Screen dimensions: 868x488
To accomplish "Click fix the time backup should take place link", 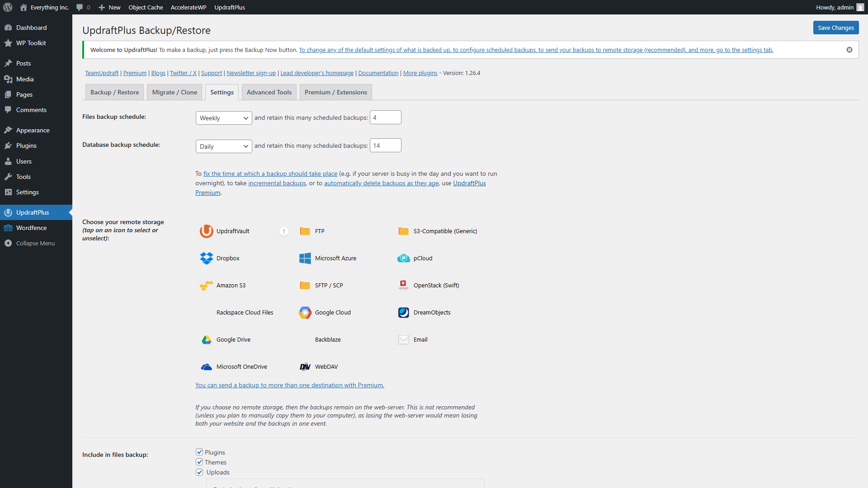I will [270, 174].
